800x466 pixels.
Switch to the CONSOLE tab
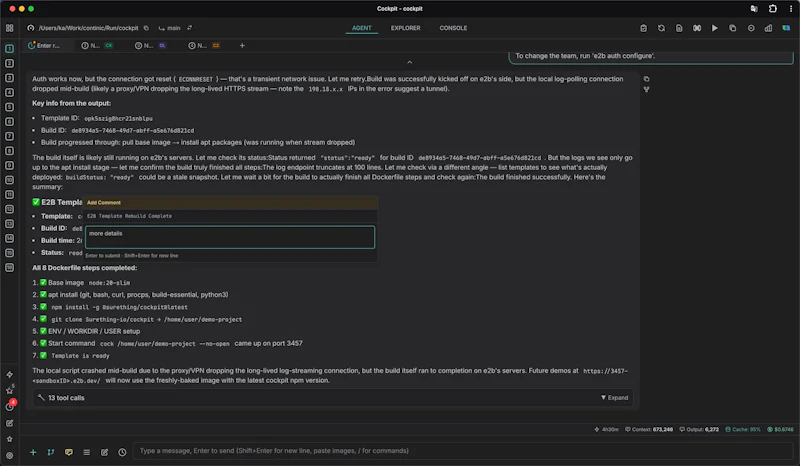453,28
